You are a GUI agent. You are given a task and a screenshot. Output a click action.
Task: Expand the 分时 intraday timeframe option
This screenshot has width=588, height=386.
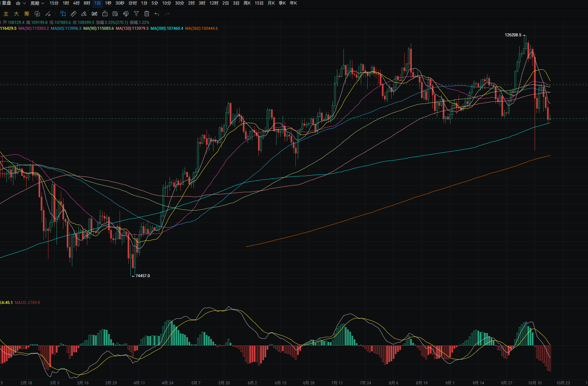[x=133, y=3]
